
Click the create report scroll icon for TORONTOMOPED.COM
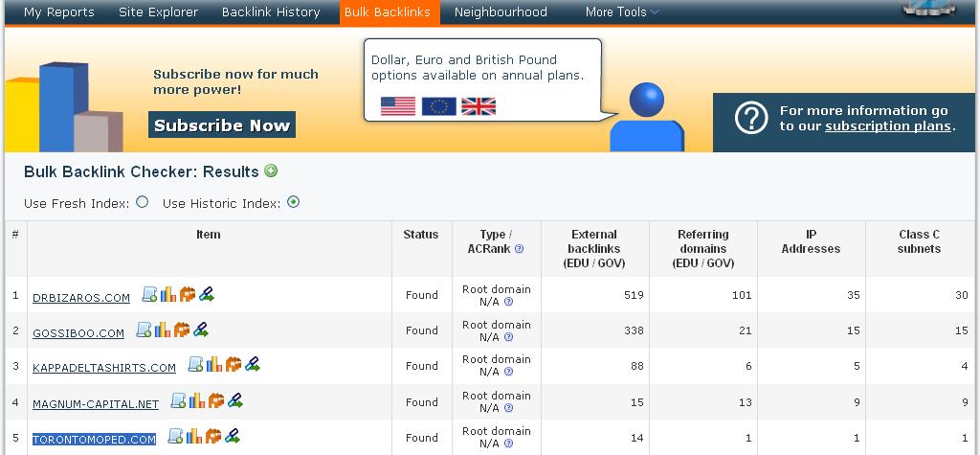(x=176, y=436)
